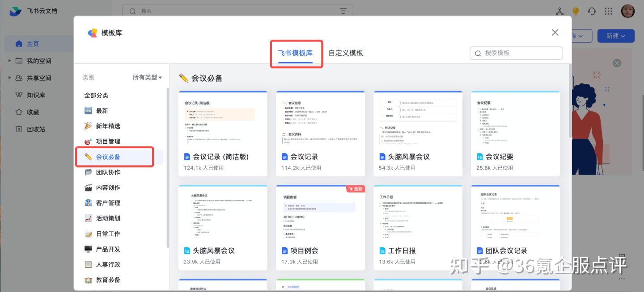Open 头脑风暴会议 mind-map template thumbnail
Screen dimensions: 644x292
pyautogui.click(x=223, y=213)
